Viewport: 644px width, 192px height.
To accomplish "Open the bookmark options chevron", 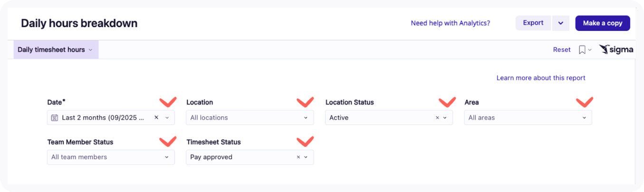I will click(x=590, y=50).
